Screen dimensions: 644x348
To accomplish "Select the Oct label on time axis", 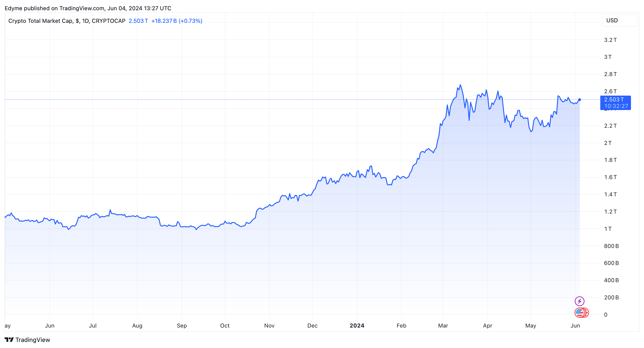I will (225, 325).
